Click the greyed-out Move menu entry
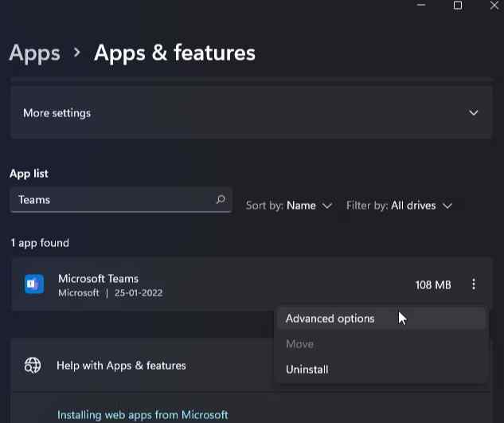Screen dimensions: 504x423 [x=381, y=344]
